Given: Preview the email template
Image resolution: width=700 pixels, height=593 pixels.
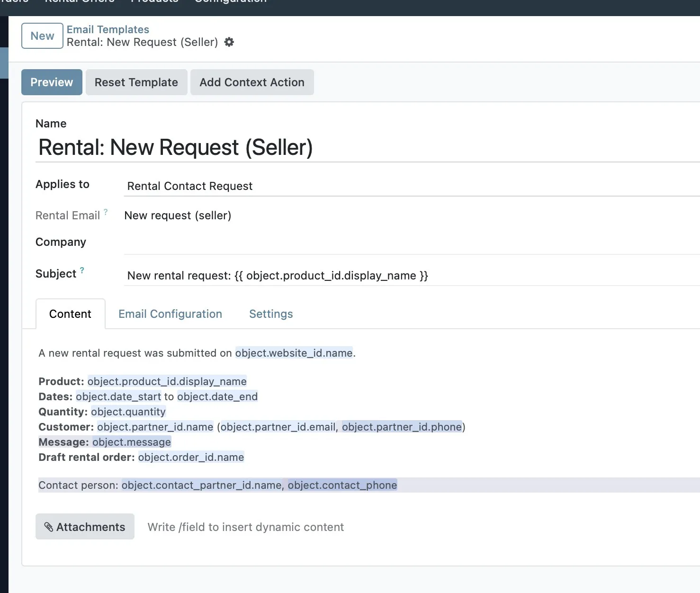Looking at the screenshot, I should click(52, 82).
